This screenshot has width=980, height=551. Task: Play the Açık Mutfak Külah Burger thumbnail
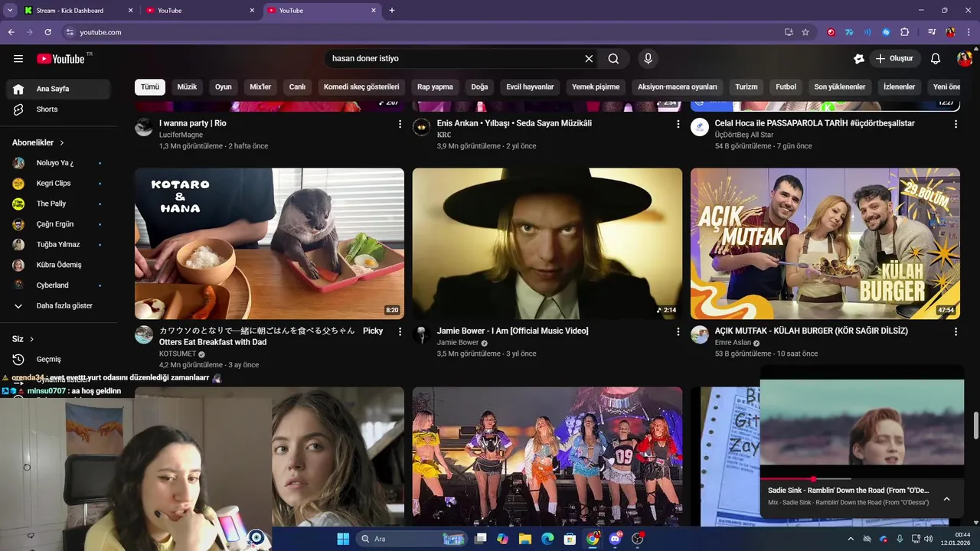(825, 243)
